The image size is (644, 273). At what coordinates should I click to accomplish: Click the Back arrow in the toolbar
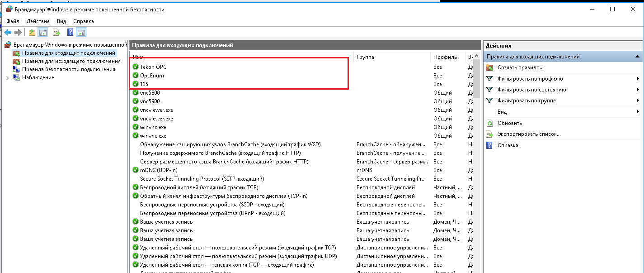tap(8, 32)
